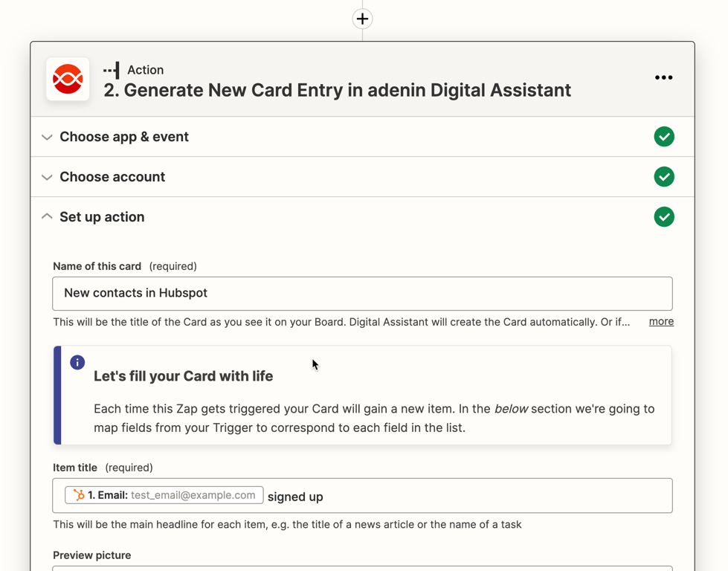Image resolution: width=728 pixels, height=571 pixels.
Task: Click green checkmark beside Choose app & event
Action: point(664,137)
